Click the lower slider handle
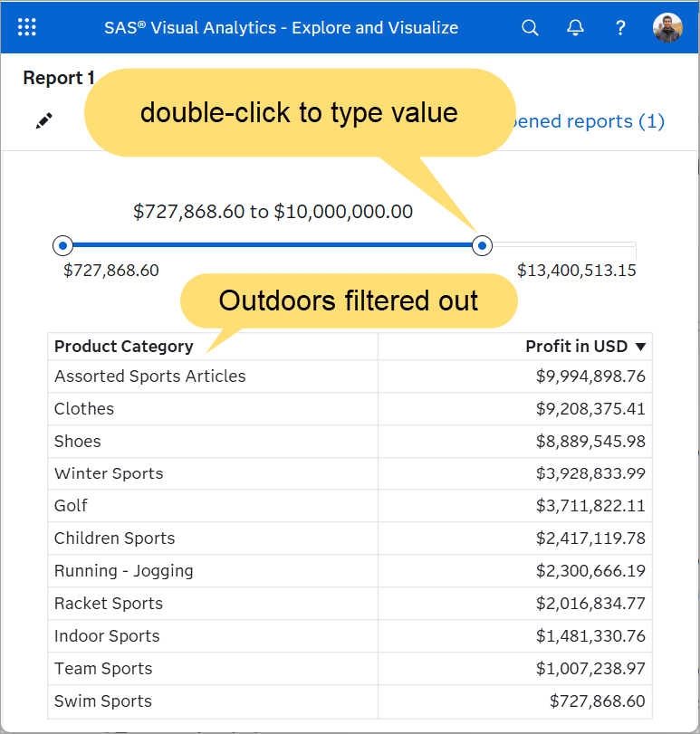 pyautogui.click(x=62, y=245)
